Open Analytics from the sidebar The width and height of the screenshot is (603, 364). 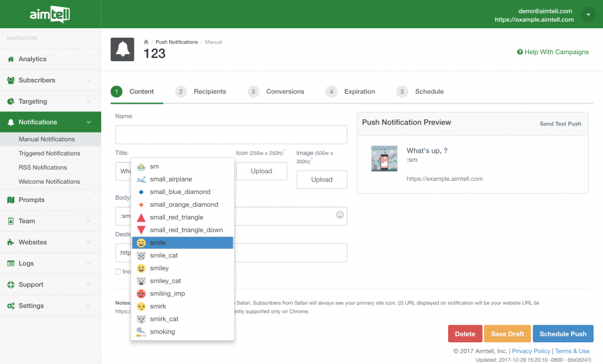coord(32,59)
